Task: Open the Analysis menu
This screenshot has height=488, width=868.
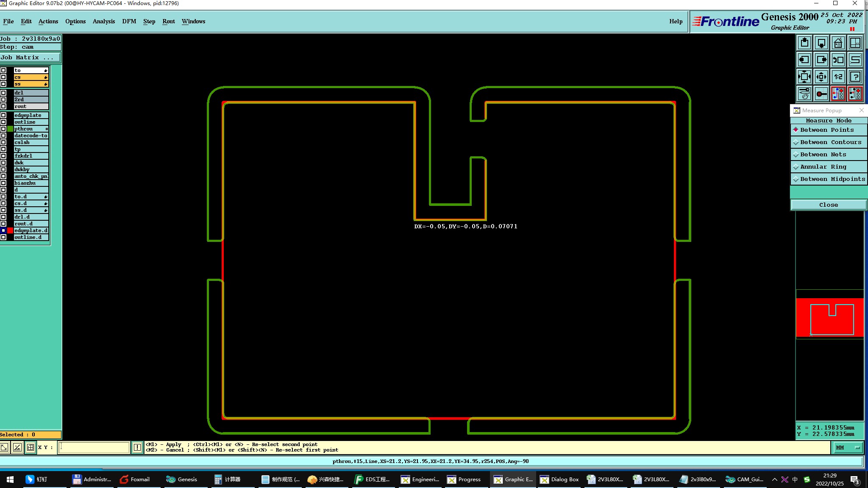Action: 103,21
